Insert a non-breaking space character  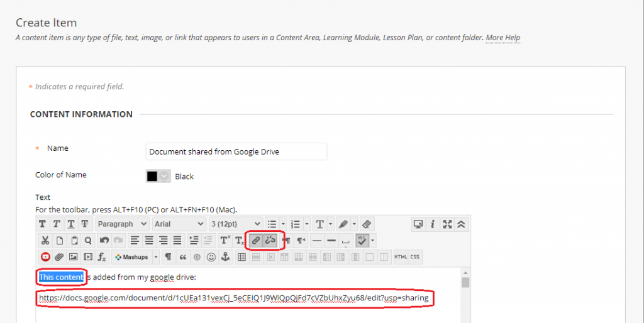345,241
